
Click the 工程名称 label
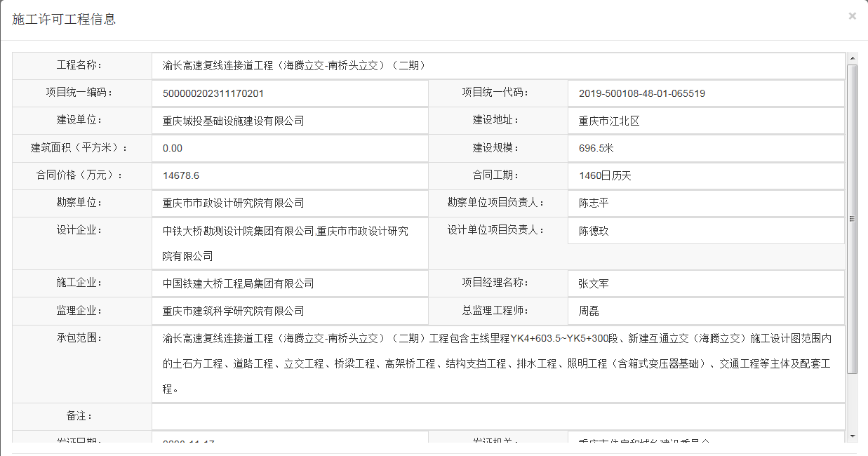click(x=79, y=65)
